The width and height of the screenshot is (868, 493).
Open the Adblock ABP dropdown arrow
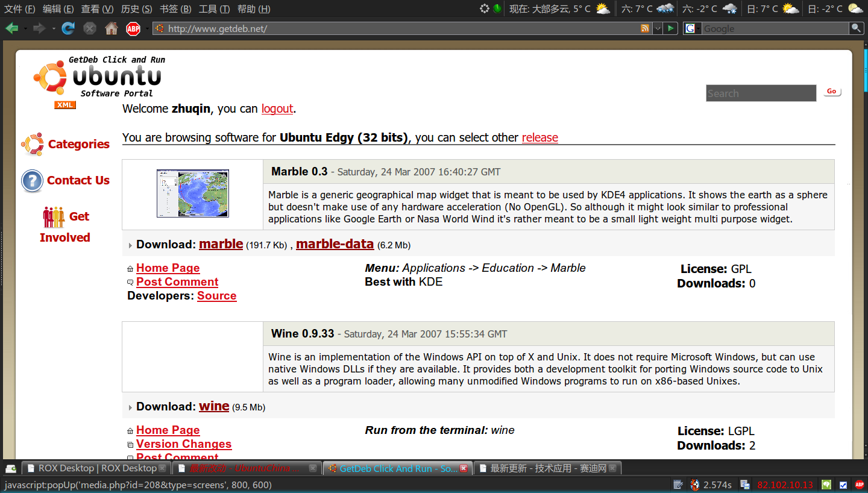coord(147,28)
